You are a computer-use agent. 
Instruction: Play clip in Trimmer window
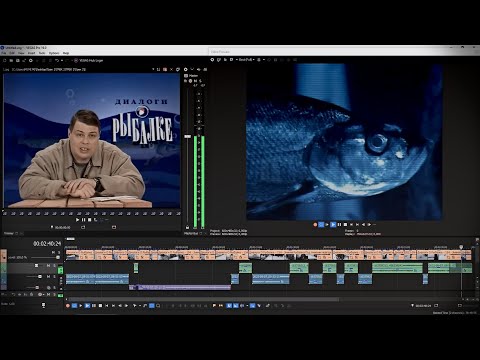77,220
